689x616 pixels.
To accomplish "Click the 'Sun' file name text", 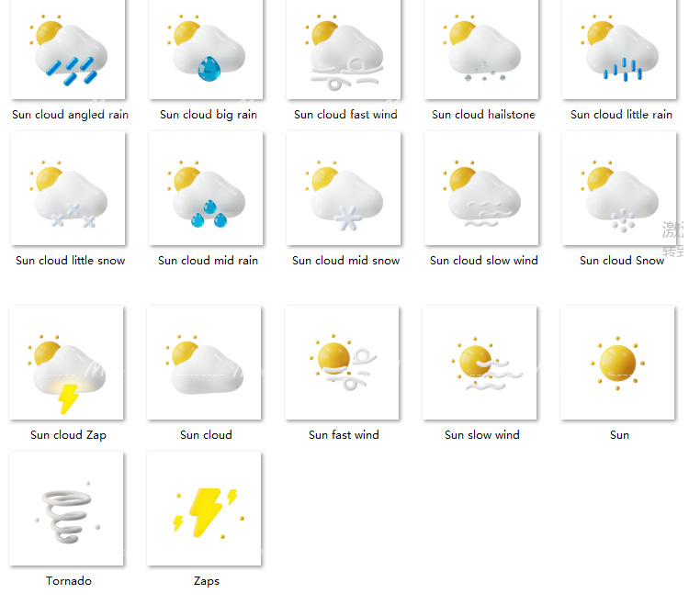I will 619,435.
